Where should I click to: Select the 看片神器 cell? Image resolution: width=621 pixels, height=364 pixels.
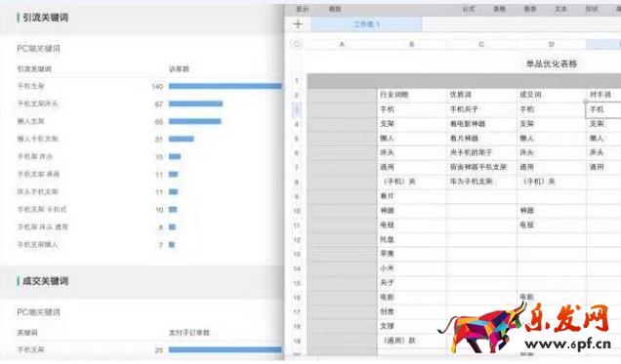[481, 138]
